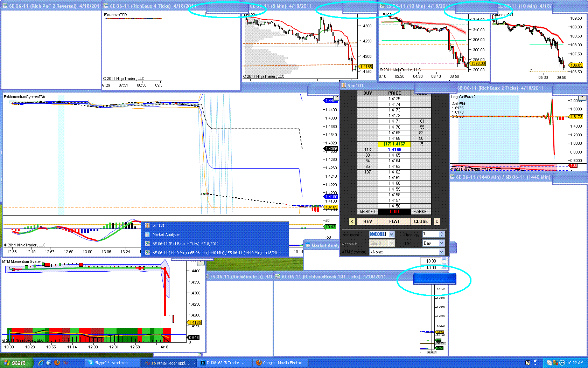
Task: Click the small C button beside CLOSE
Action: [x=437, y=222]
